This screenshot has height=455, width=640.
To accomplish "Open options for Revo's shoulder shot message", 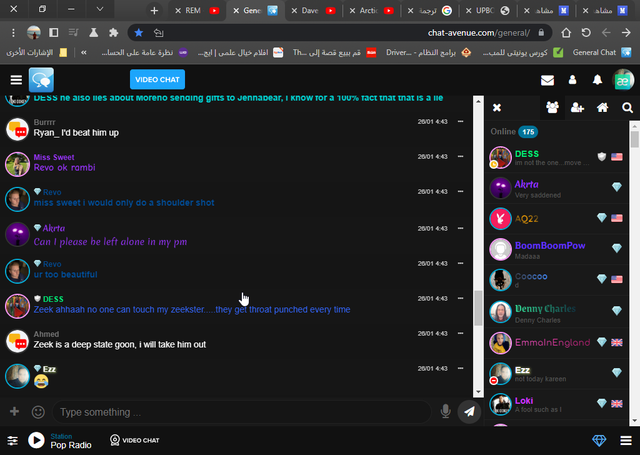I will tap(460, 192).
